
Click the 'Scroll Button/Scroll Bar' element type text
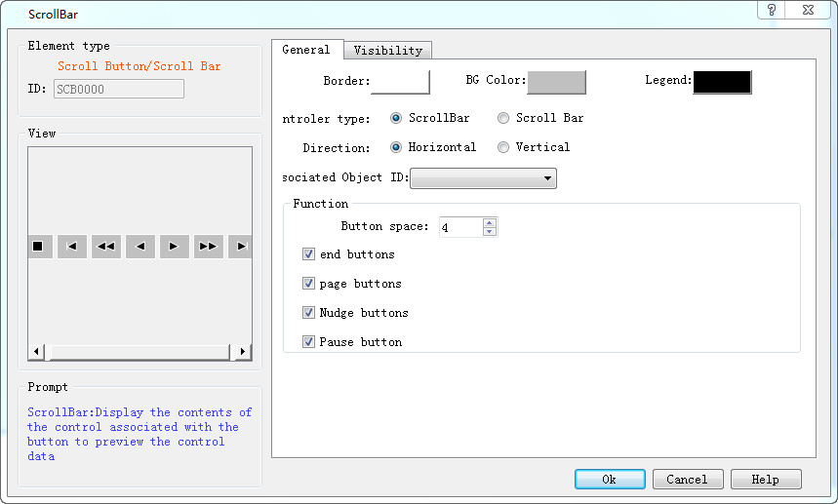[x=139, y=66]
